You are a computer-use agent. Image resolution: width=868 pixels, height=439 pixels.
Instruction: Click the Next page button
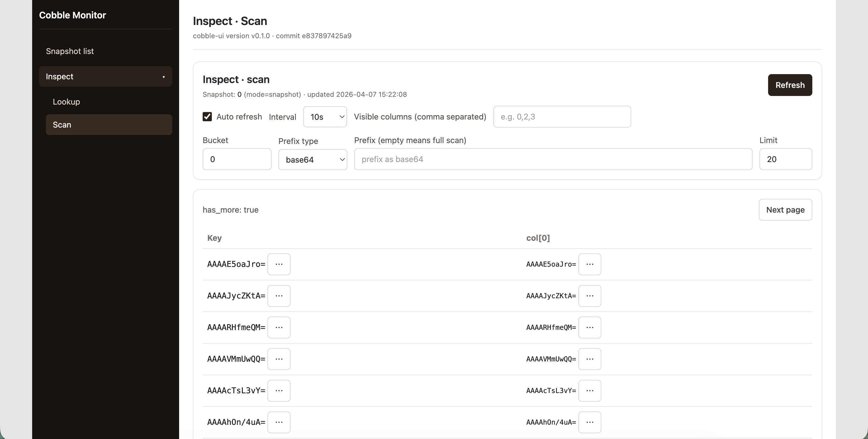[785, 210]
